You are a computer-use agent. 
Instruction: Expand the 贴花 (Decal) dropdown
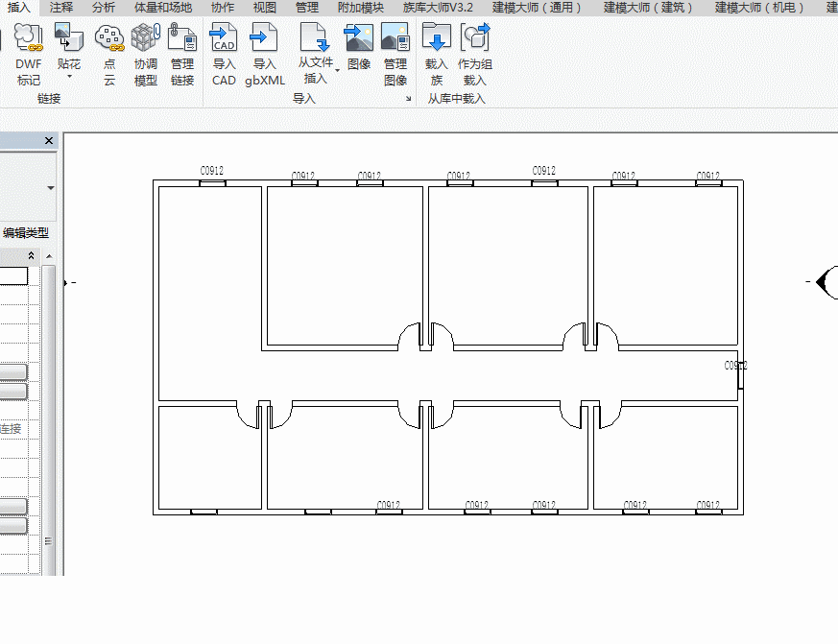point(69,77)
